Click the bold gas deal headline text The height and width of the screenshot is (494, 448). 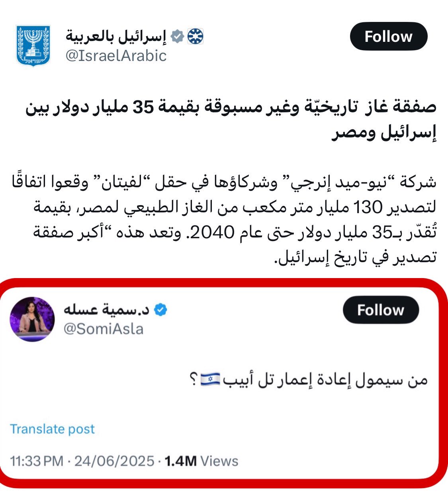pos(231,120)
